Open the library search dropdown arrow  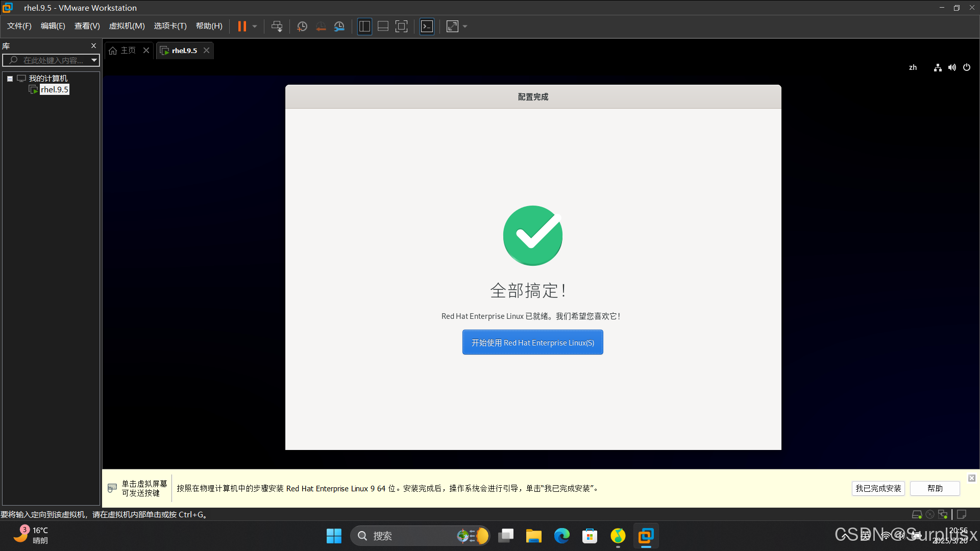94,60
